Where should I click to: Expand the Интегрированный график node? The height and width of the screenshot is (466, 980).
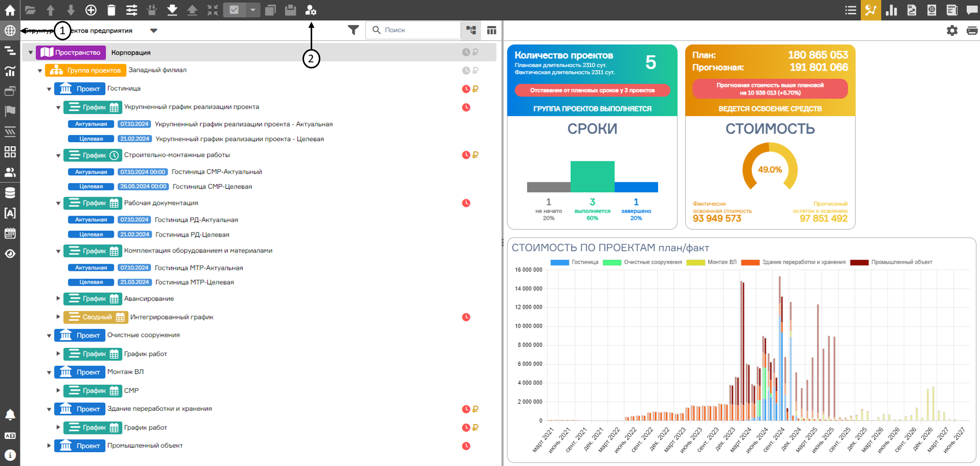coord(58,317)
